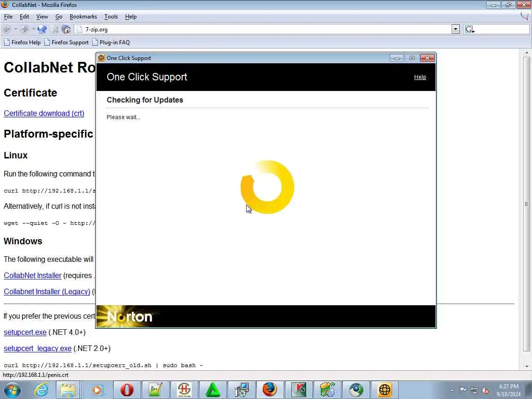Open Windows Media Player from taskbar
The width and height of the screenshot is (532, 399).
pos(97,390)
